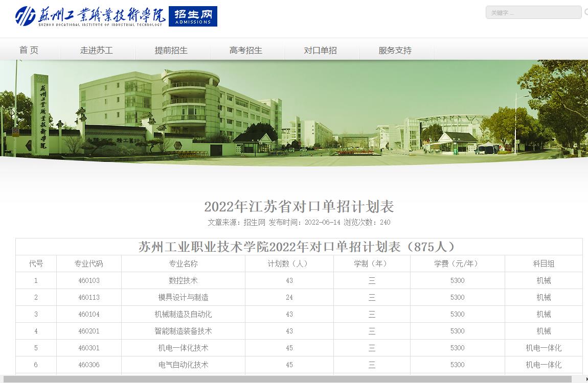Click the 代号 column header
The width and height of the screenshot is (588, 383).
36,264
